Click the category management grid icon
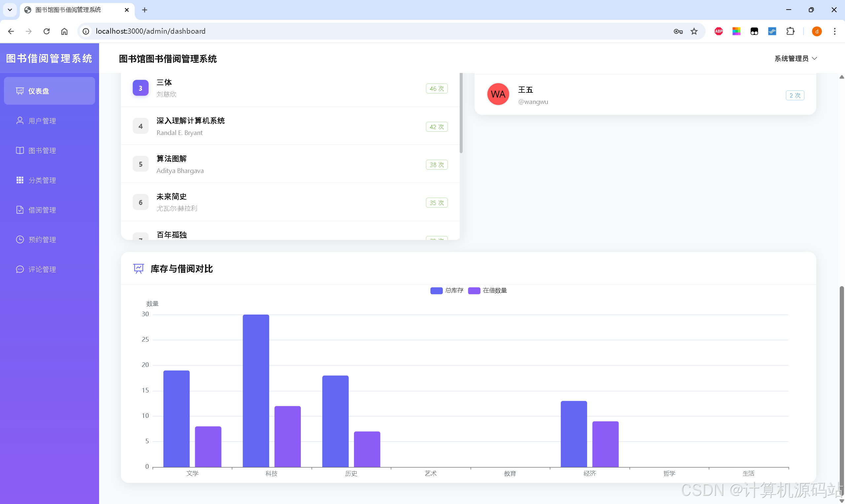Screen dimensions: 845x504 click(x=20, y=180)
